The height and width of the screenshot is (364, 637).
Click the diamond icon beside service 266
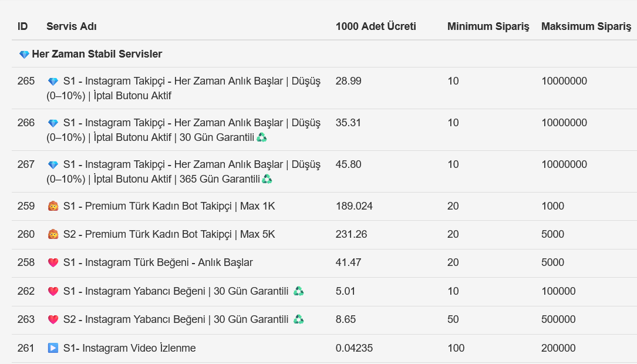click(53, 123)
